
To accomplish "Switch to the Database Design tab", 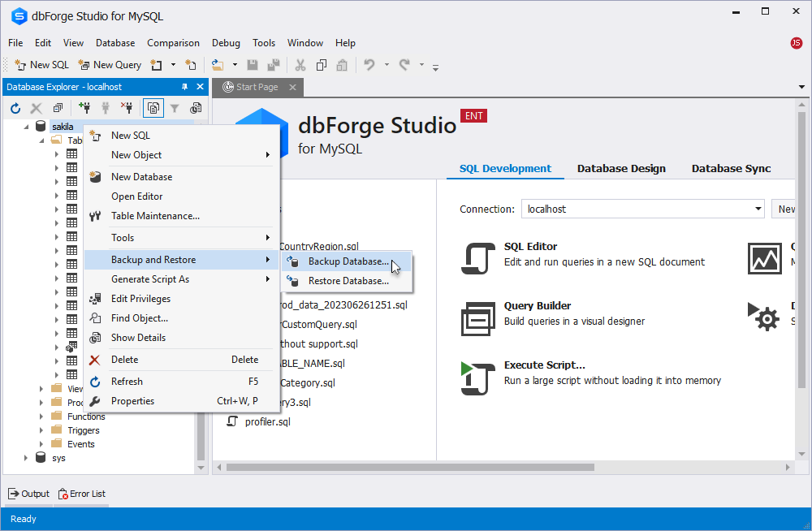I will [x=621, y=168].
